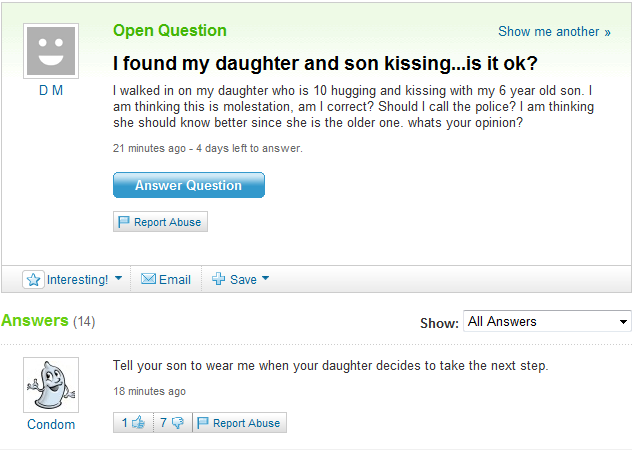This screenshot has width=632, height=450.
Task: Click the Email text link
Action: tap(175, 280)
